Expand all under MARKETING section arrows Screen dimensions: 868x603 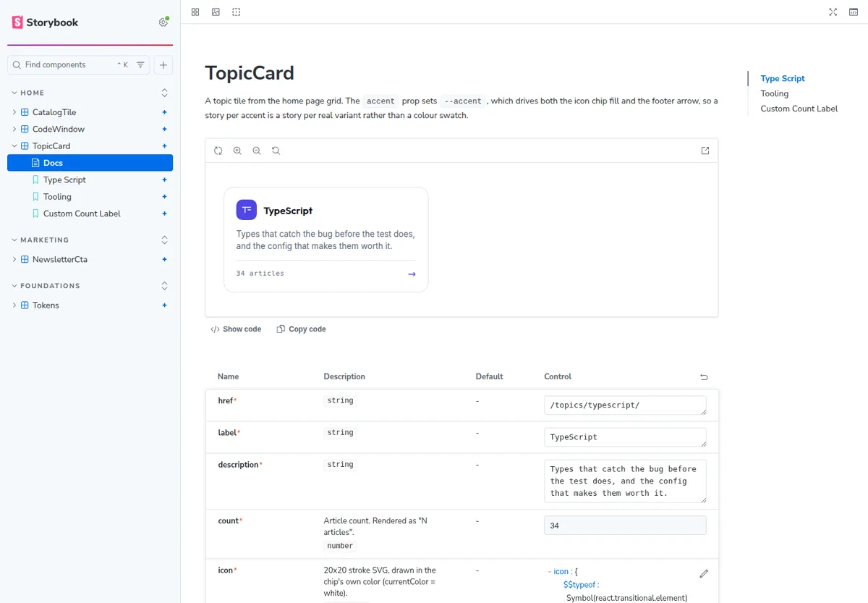164,240
